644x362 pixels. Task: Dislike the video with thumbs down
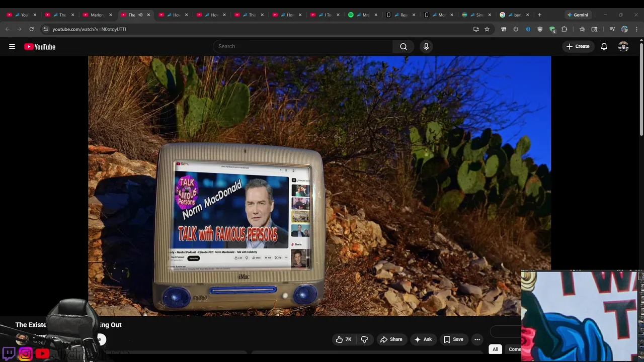(x=364, y=339)
